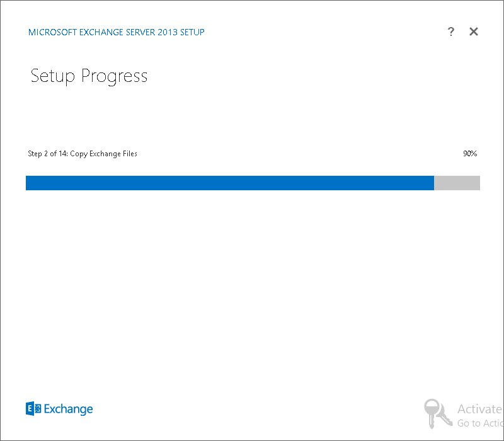
Task: Click the blue Exchange logo icon
Action: tap(33, 408)
